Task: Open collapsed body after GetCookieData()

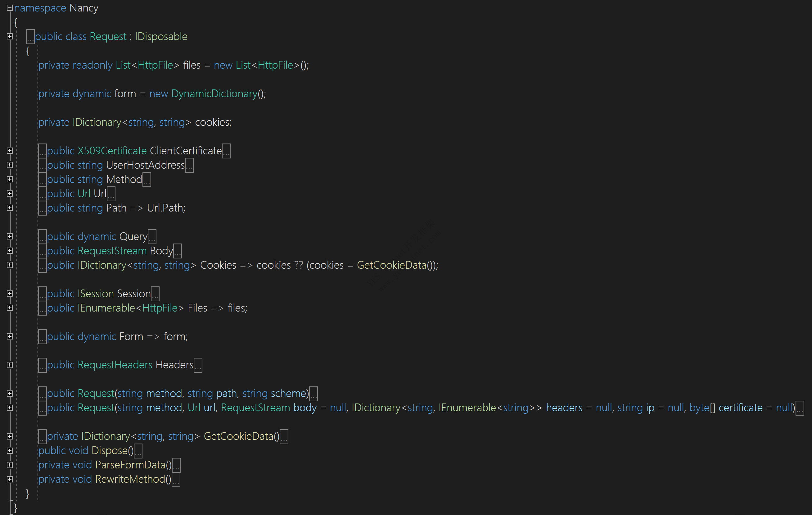Action: click(x=284, y=437)
